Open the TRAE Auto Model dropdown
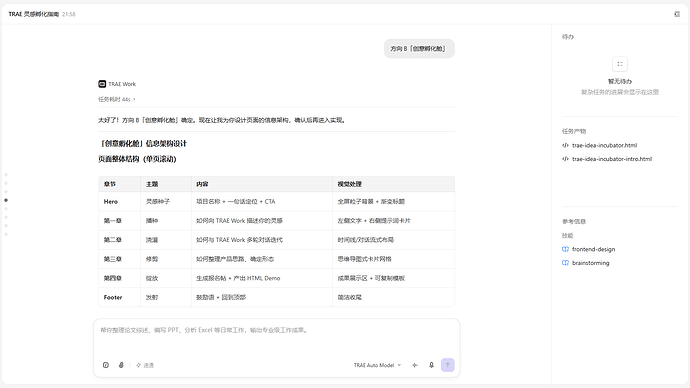The image size is (690, 388). (377, 365)
